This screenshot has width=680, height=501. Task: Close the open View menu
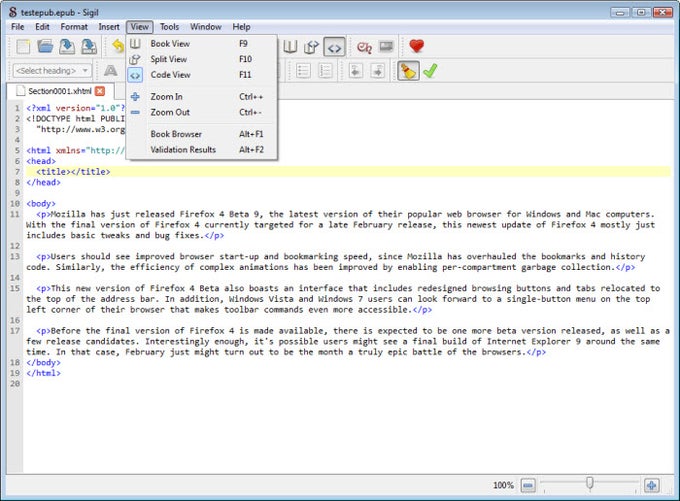tap(140, 27)
